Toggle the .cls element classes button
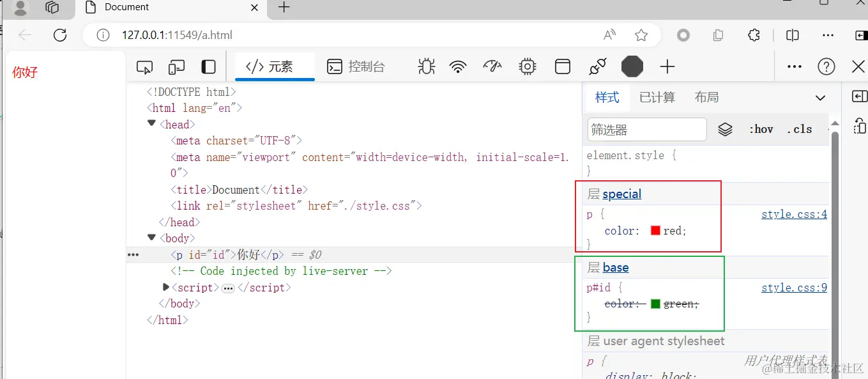This screenshot has height=379, width=868. tap(799, 130)
